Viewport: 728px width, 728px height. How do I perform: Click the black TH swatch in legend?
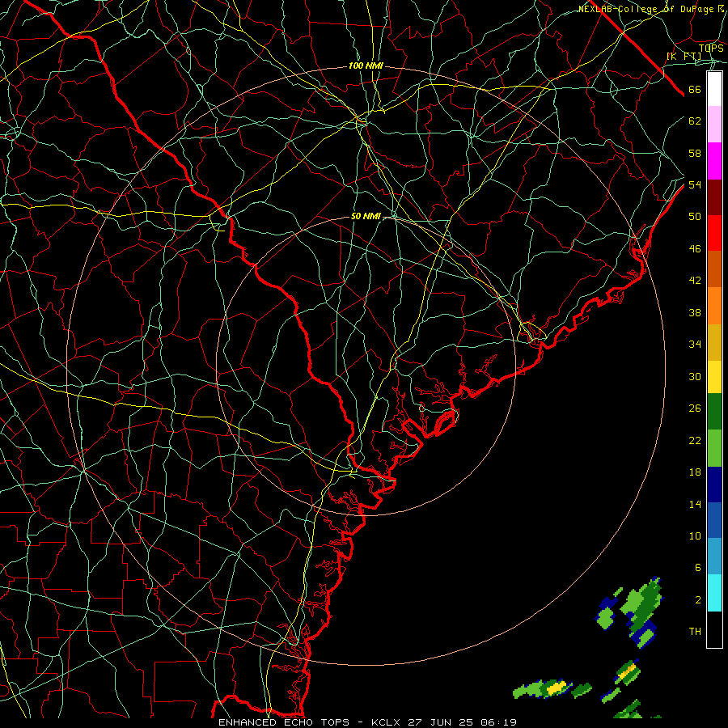(x=714, y=629)
